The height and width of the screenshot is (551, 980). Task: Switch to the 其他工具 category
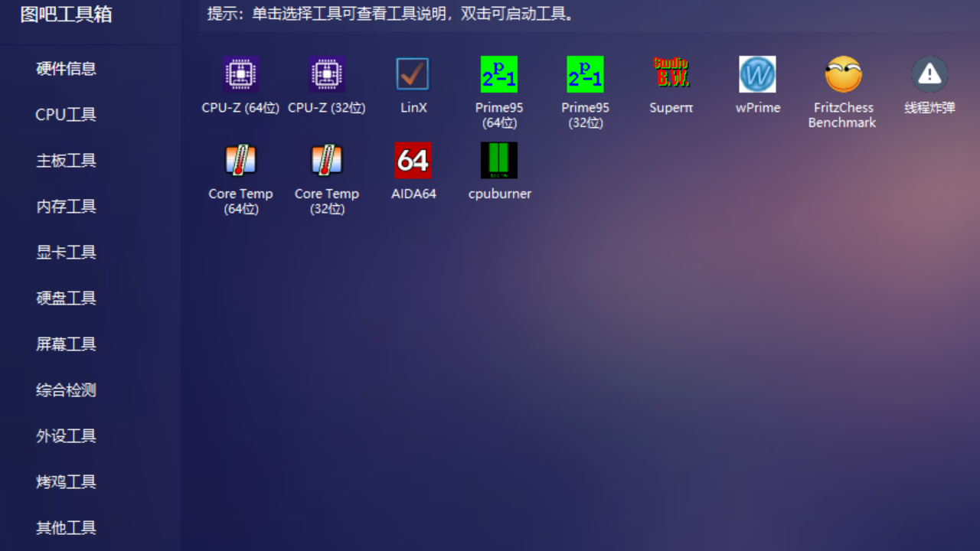[x=66, y=528]
